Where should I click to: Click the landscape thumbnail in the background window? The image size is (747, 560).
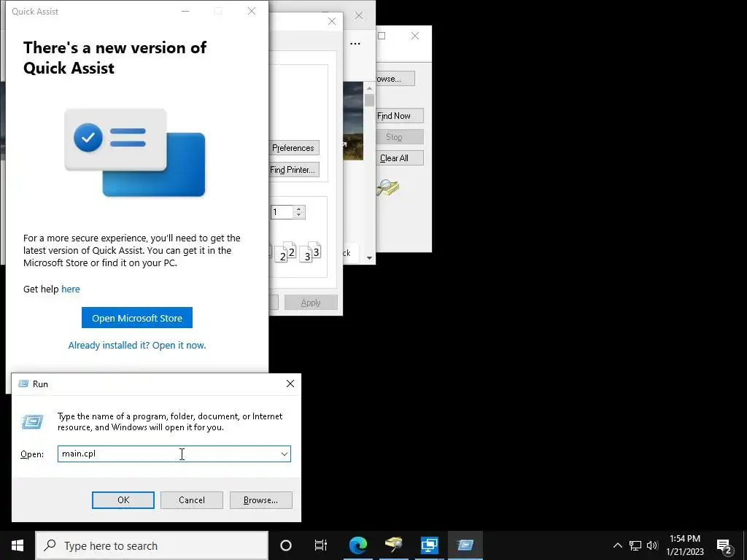click(353, 121)
